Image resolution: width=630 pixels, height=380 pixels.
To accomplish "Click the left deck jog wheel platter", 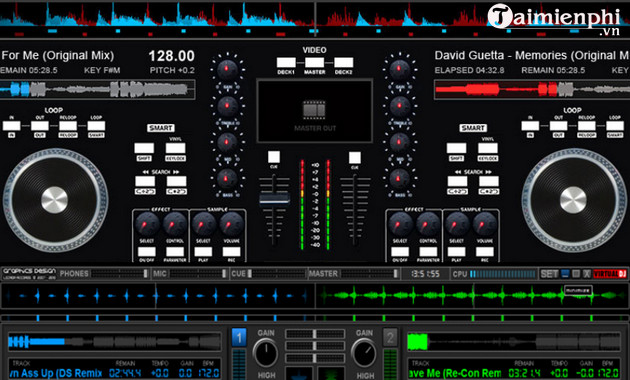I will tap(55, 200).
